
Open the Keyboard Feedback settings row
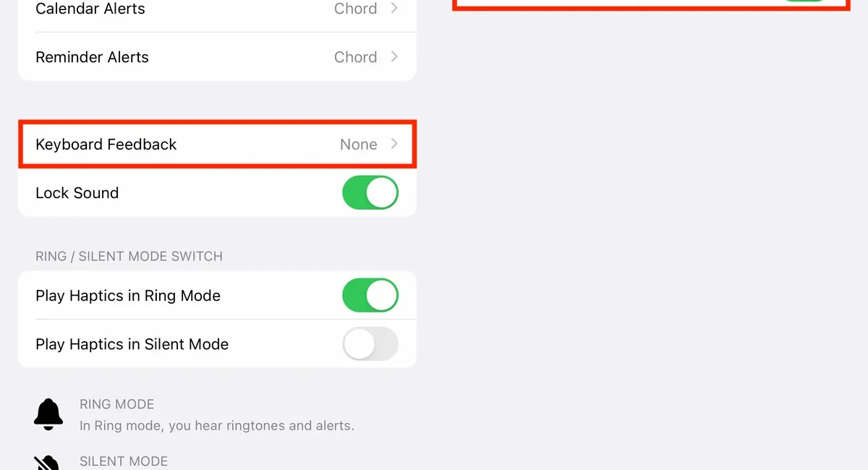click(106, 145)
